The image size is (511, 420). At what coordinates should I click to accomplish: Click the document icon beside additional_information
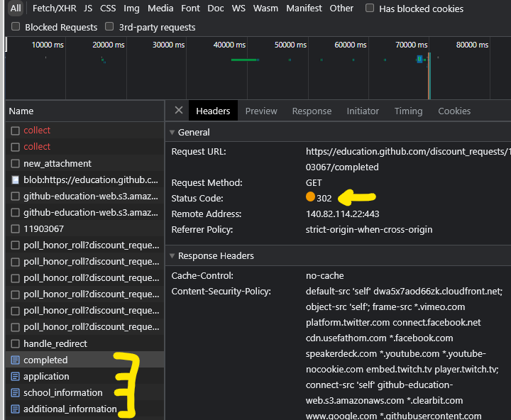pos(15,409)
